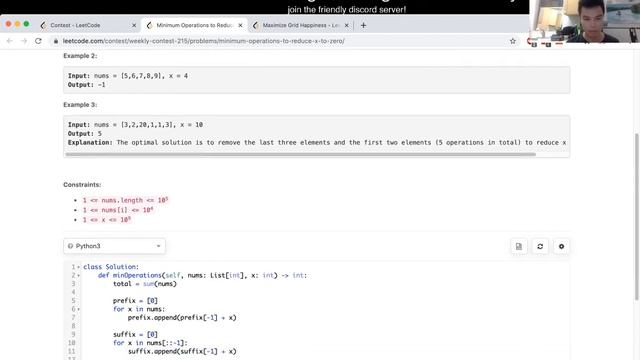640x360 pixels.
Task: Click the Example 2 heading
Action: click(80, 56)
